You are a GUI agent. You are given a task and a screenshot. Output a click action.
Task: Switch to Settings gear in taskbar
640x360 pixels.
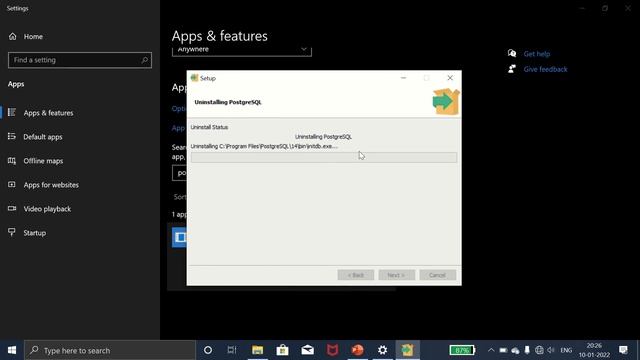pos(382,350)
